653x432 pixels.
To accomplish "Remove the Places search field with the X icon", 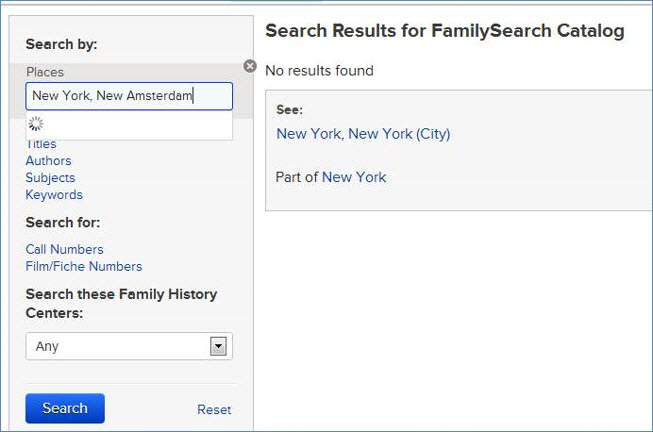I will coord(250,66).
